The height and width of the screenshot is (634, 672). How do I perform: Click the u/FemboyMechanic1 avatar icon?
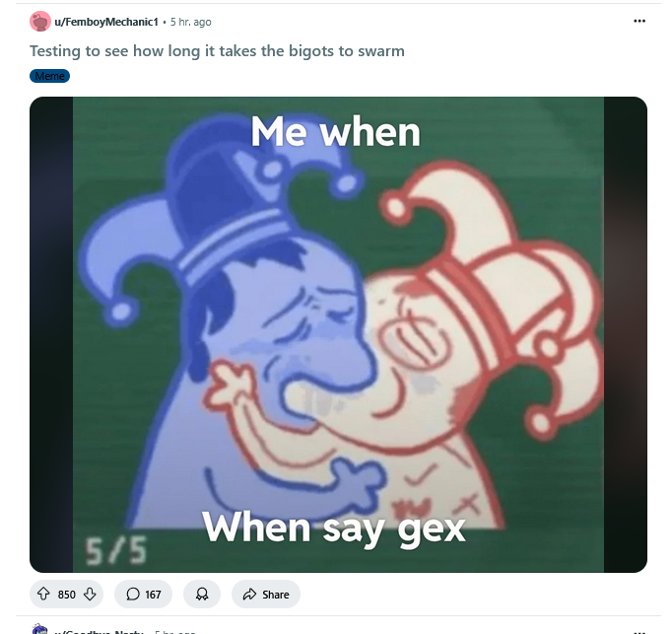click(40, 22)
